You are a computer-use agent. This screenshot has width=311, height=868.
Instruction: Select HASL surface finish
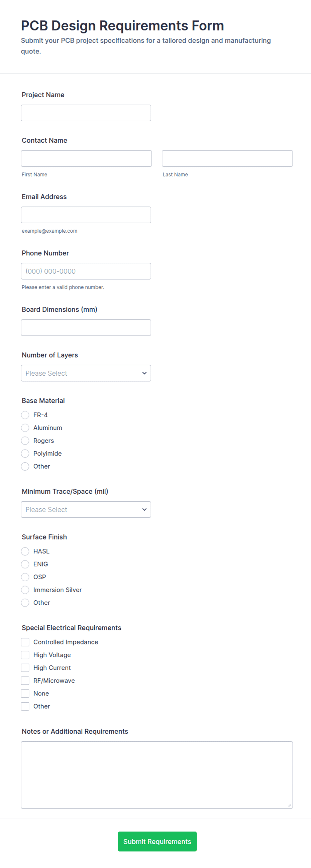click(25, 551)
